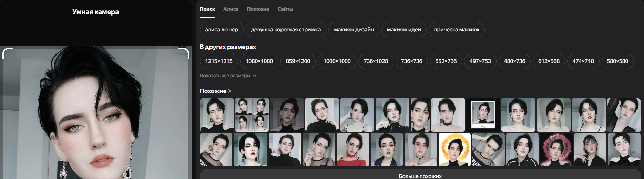Open the 1000×1000 size version
This screenshot has height=179, width=644.
pyautogui.click(x=337, y=61)
